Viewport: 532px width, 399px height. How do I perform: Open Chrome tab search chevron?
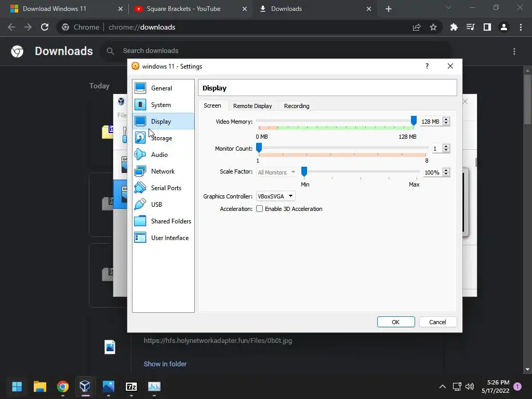(448, 7)
